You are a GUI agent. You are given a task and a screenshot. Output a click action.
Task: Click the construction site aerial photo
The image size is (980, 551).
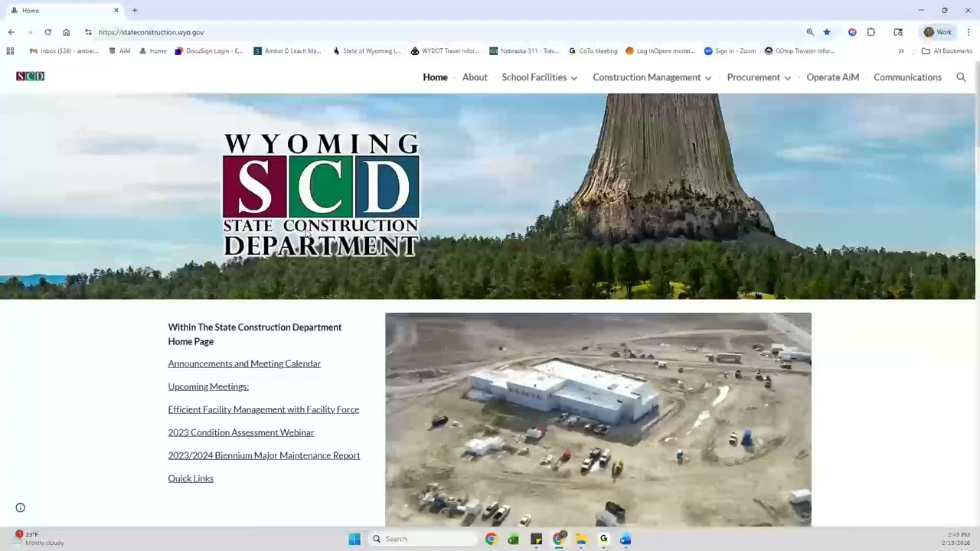pyautogui.click(x=598, y=419)
